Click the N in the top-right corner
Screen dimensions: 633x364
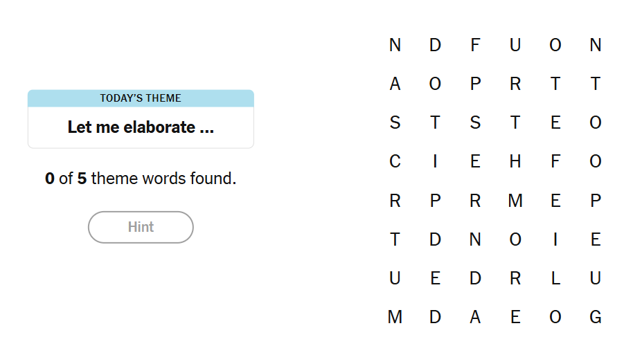[596, 46]
